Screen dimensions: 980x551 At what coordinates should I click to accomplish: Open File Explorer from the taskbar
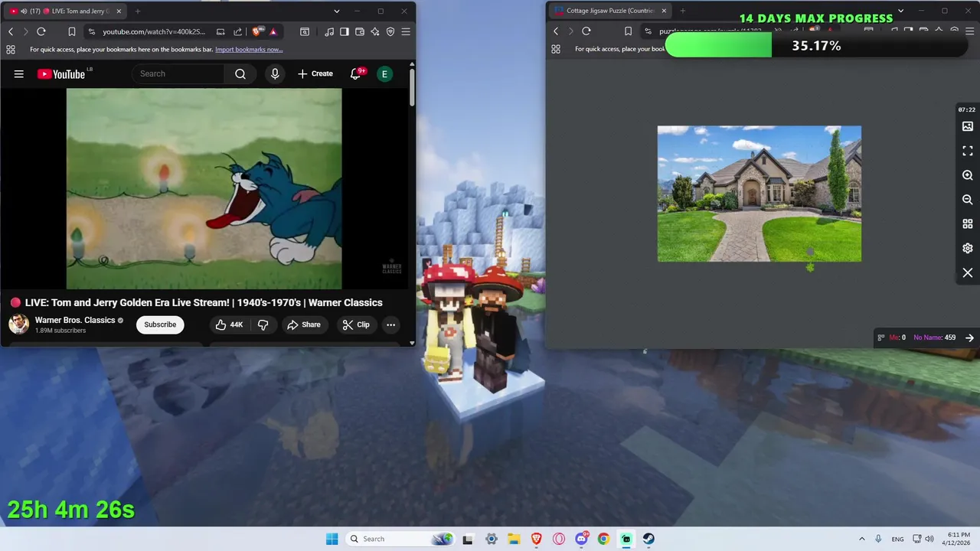pos(514,539)
